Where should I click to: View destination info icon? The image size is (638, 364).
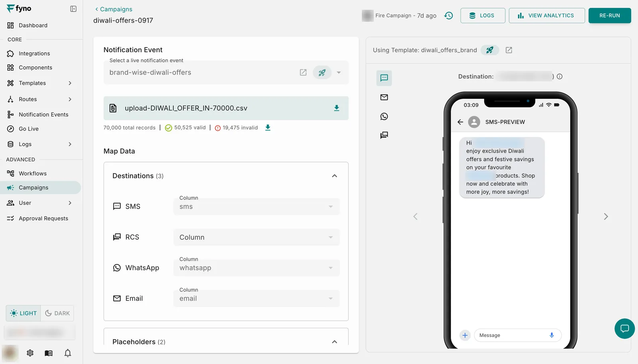pyautogui.click(x=559, y=76)
